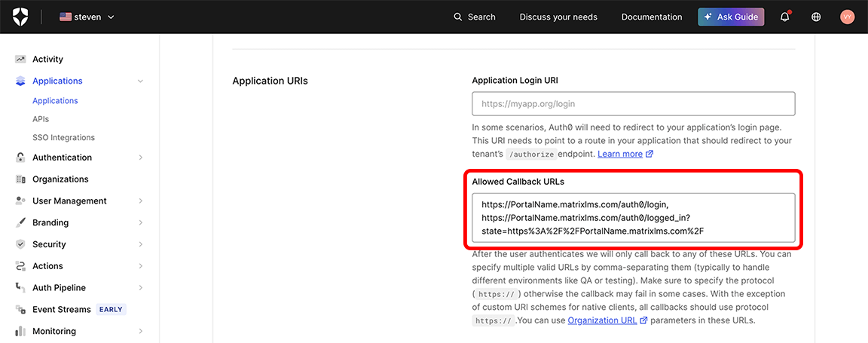Collapse the Applications section chevron
Screen dimensions: 868x343
(140, 81)
